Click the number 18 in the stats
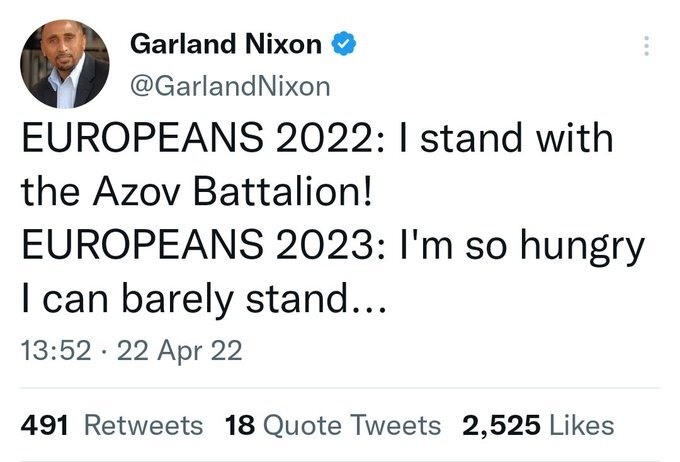680x462 pixels. click(238, 425)
